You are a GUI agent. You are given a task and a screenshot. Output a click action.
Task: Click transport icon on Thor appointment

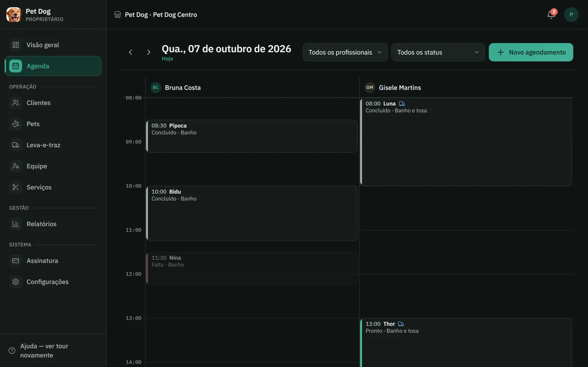[401, 324]
